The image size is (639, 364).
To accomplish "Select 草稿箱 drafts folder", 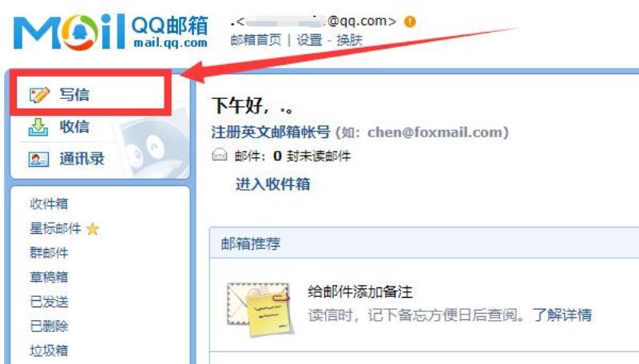I will click(49, 277).
